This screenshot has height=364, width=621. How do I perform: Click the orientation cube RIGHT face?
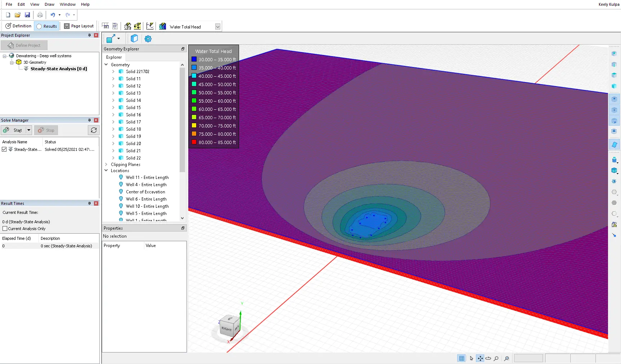click(226, 329)
